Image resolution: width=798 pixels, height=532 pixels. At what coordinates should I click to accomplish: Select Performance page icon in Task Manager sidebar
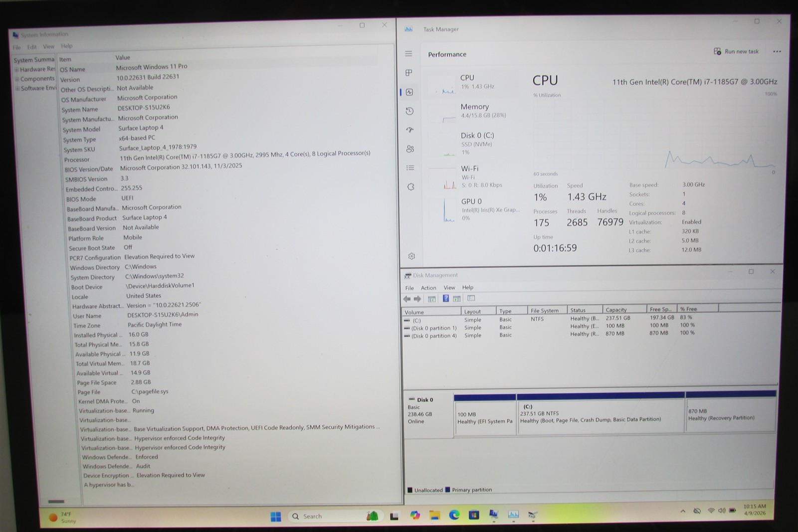click(409, 92)
